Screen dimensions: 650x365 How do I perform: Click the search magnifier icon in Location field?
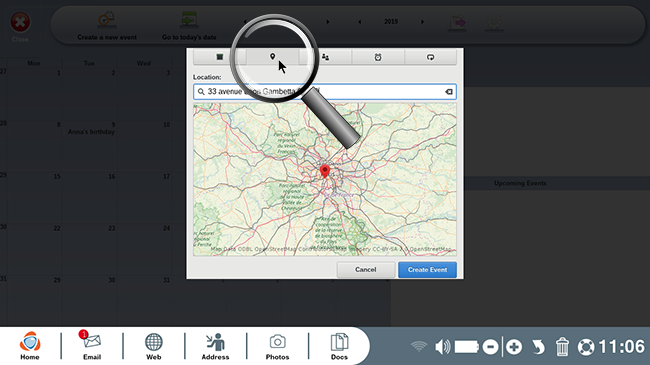[x=201, y=92]
